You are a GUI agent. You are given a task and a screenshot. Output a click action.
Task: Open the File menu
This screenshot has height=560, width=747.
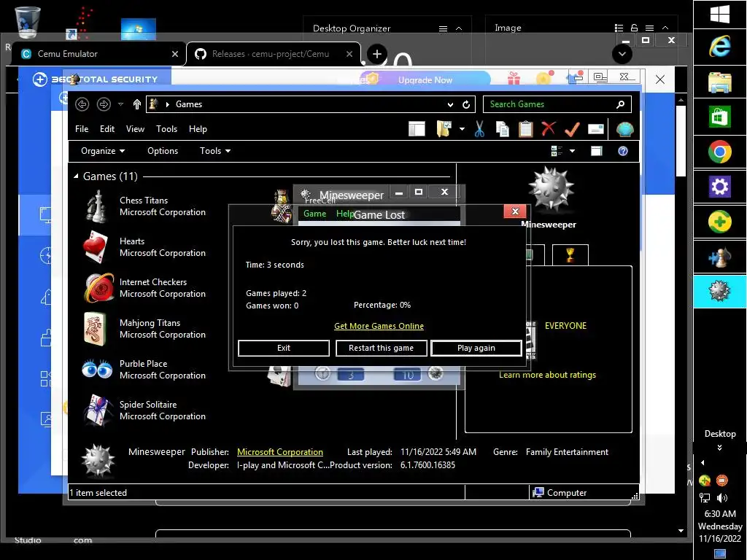[x=82, y=129]
